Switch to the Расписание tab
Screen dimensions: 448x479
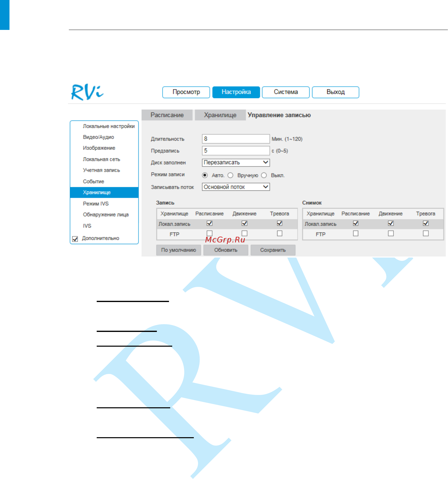[167, 115]
